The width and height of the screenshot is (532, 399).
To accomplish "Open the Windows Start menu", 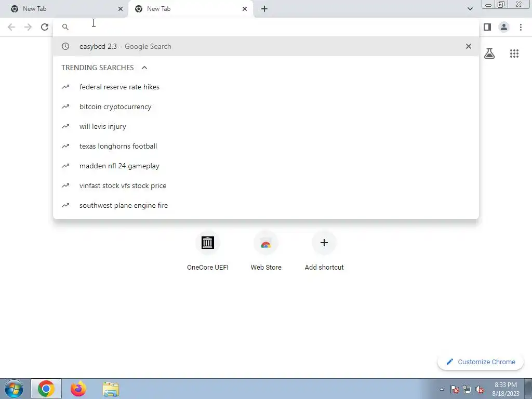I will (14, 389).
